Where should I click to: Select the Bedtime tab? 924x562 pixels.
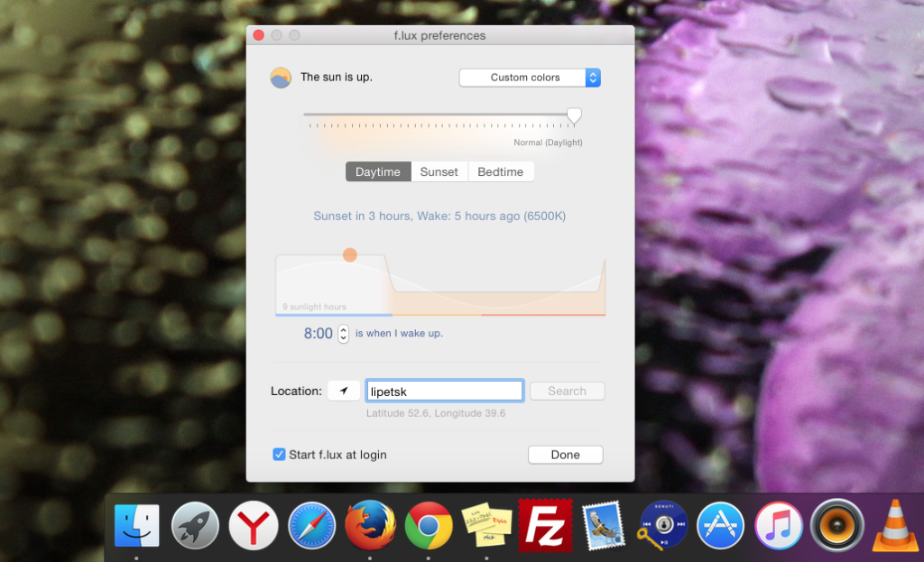[501, 171]
